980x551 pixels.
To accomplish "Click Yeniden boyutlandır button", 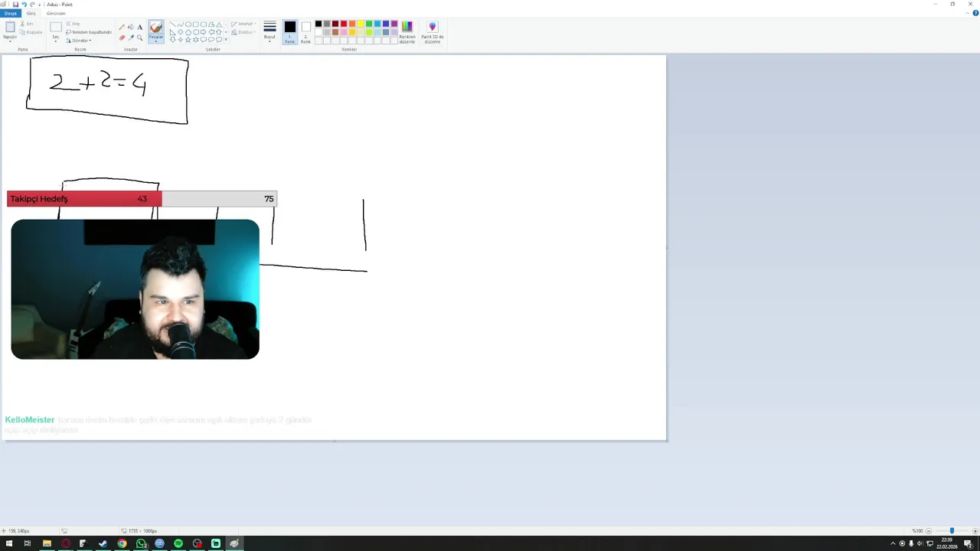I will pyautogui.click(x=89, y=32).
